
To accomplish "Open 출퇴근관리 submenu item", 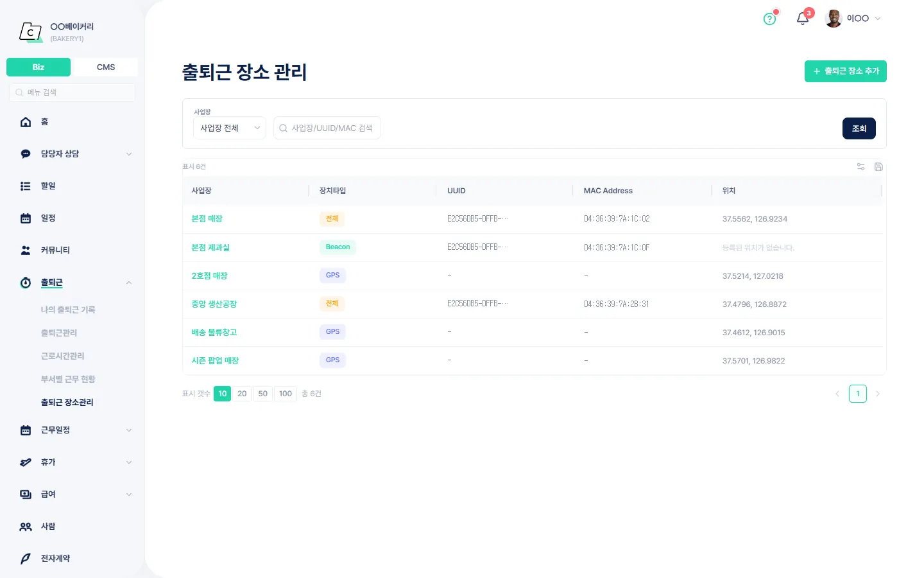I will tap(59, 333).
